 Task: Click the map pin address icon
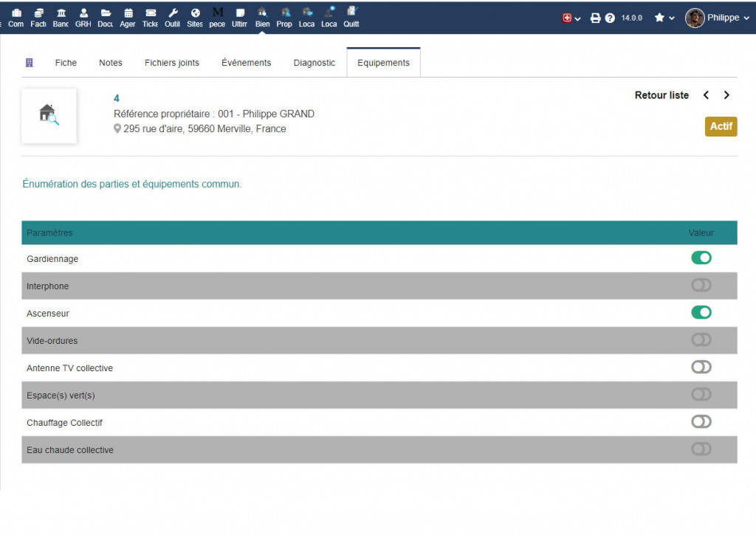117,128
